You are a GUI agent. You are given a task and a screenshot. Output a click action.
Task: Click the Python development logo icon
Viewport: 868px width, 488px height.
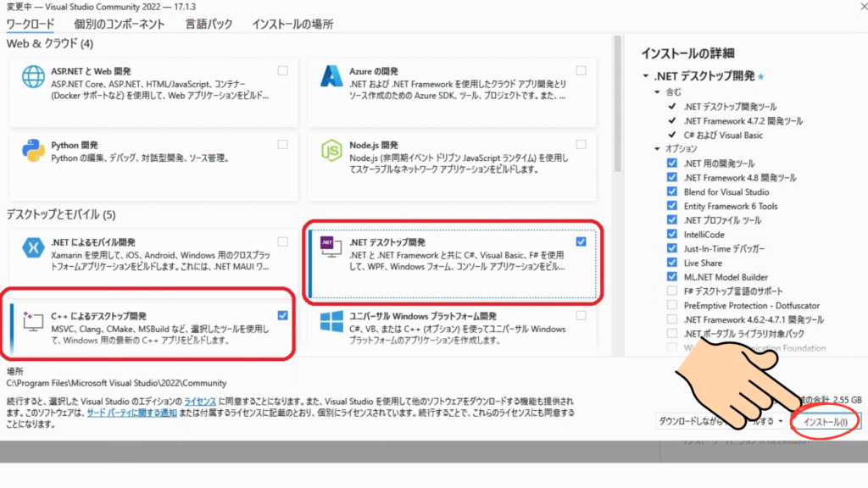pyautogui.click(x=33, y=150)
